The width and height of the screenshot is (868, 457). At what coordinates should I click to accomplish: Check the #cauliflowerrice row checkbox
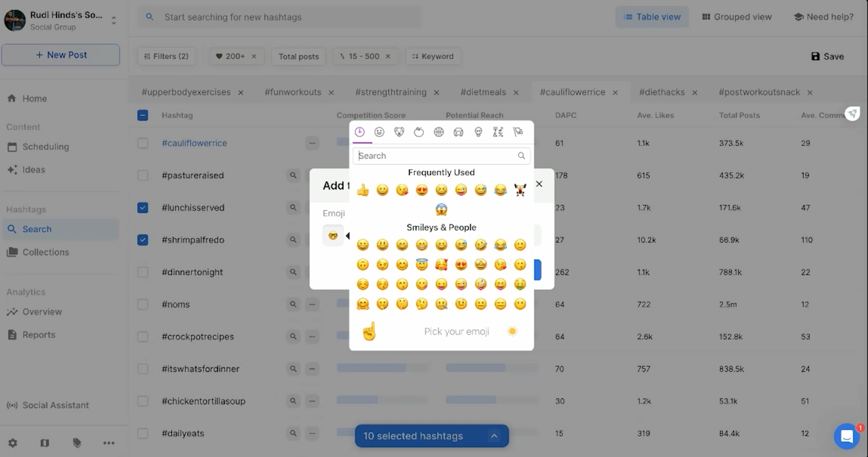click(x=143, y=143)
